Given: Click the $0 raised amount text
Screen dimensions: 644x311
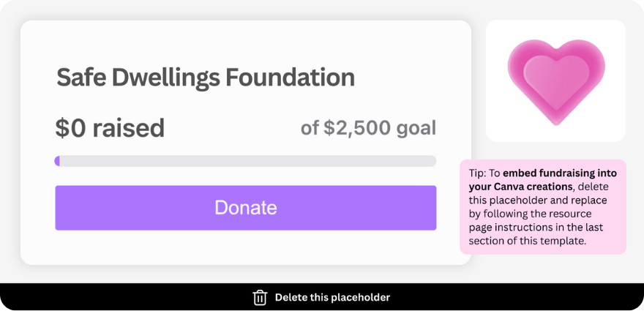Looking at the screenshot, I should pos(110,128).
